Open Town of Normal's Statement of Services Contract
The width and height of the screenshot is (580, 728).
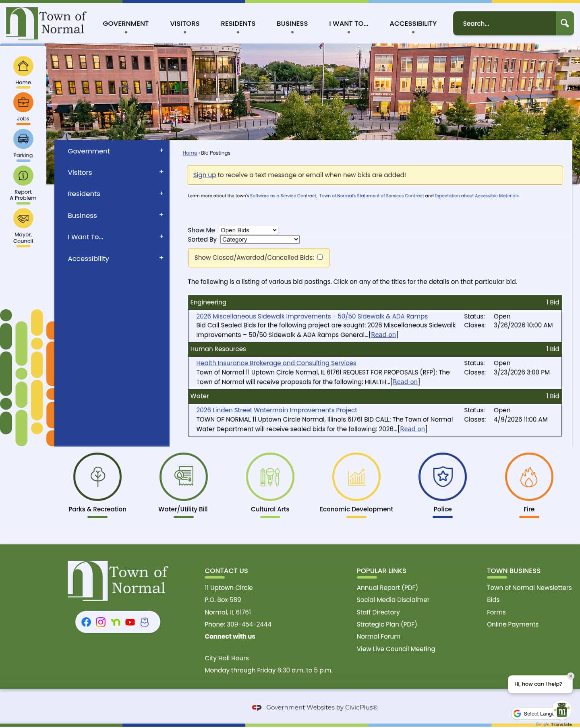(371, 196)
